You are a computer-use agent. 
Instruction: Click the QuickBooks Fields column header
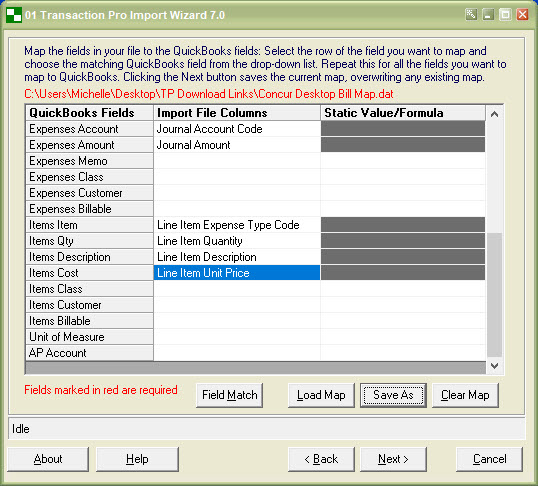tap(89, 113)
